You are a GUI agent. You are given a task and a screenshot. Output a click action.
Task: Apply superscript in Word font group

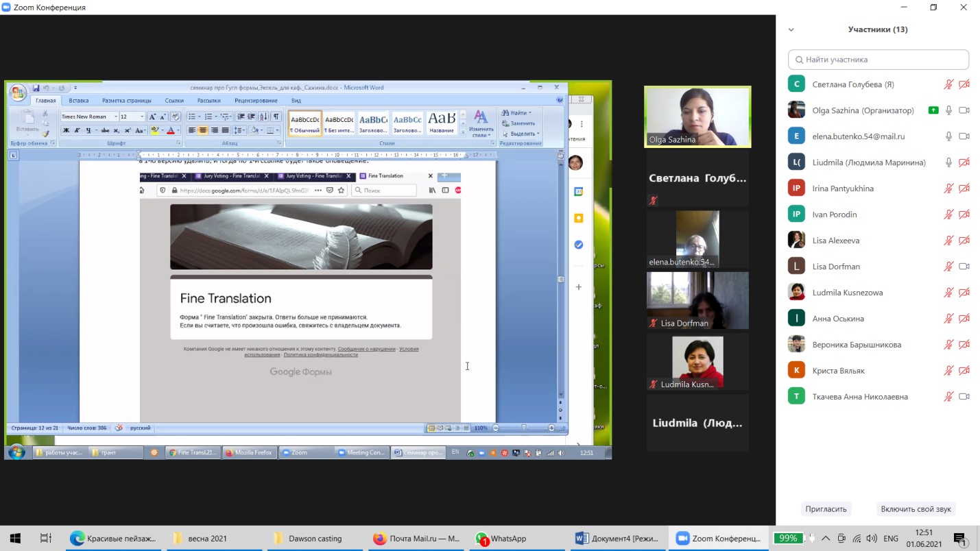[x=128, y=130]
